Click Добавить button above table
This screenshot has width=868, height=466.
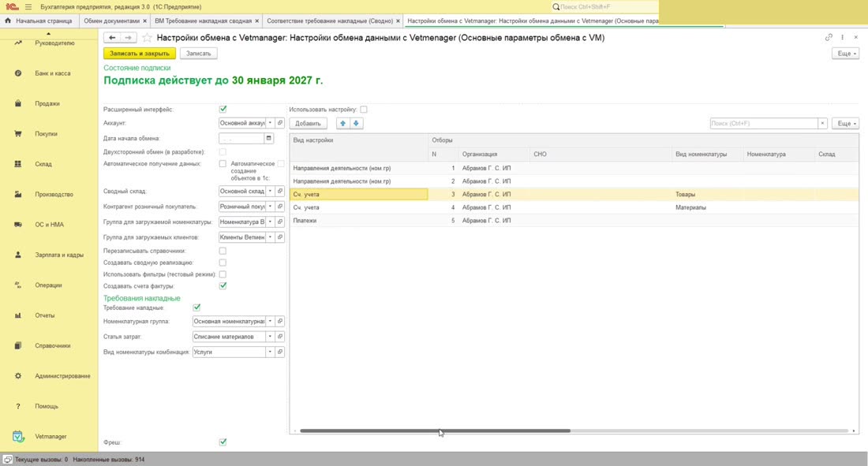tap(308, 124)
